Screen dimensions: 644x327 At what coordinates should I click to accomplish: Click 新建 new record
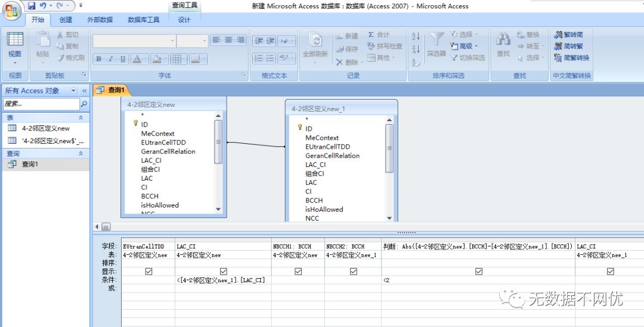click(346, 36)
